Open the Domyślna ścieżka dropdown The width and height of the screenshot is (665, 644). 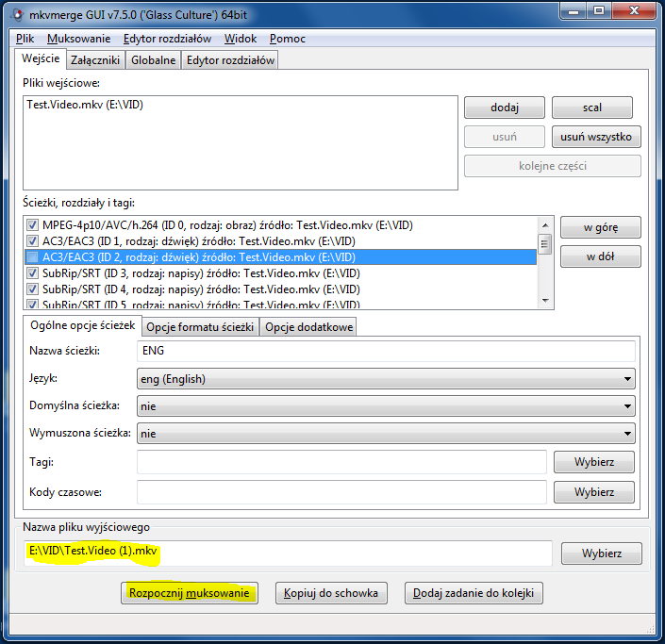pos(386,406)
